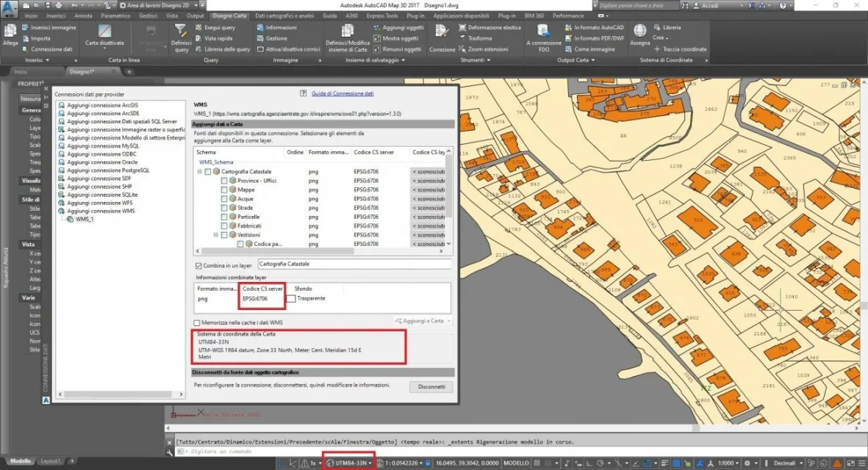Click Vista rapida tool

pyautogui.click(x=214, y=38)
